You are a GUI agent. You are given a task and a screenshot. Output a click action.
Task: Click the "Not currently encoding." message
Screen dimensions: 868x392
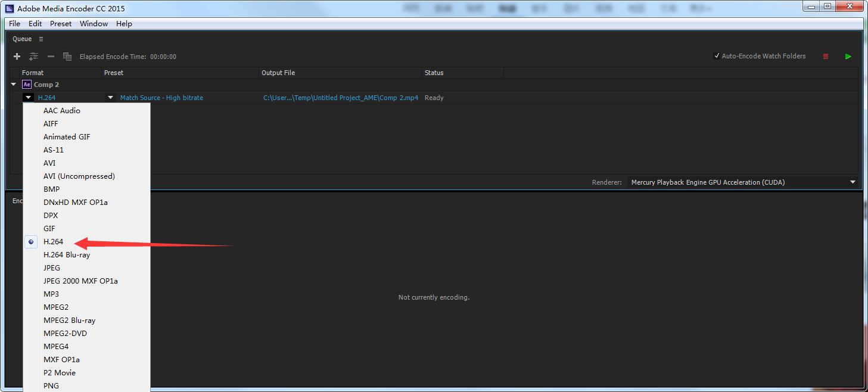point(434,297)
